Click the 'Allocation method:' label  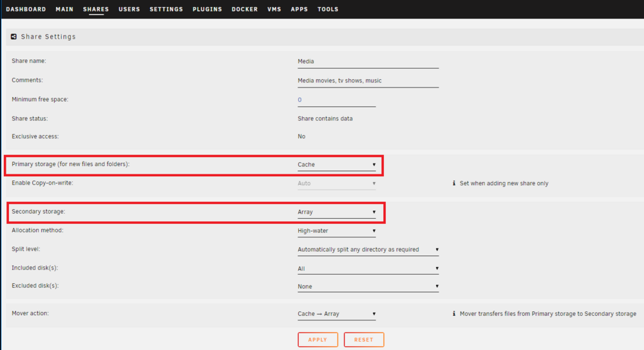coord(37,230)
